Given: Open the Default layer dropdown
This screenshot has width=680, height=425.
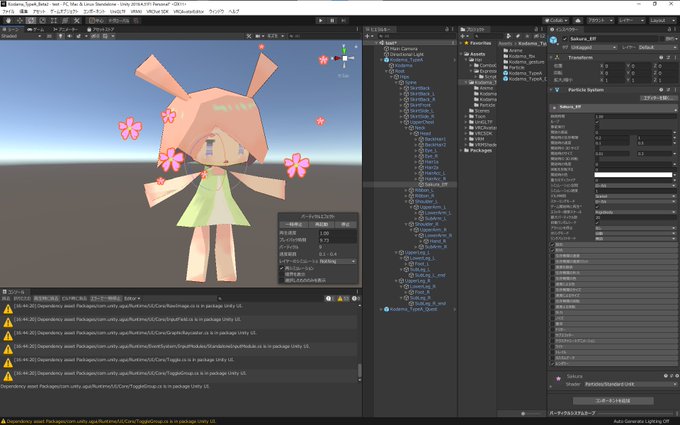Looking at the screenshot, I should pyautogui.click(x=657, y=47).
